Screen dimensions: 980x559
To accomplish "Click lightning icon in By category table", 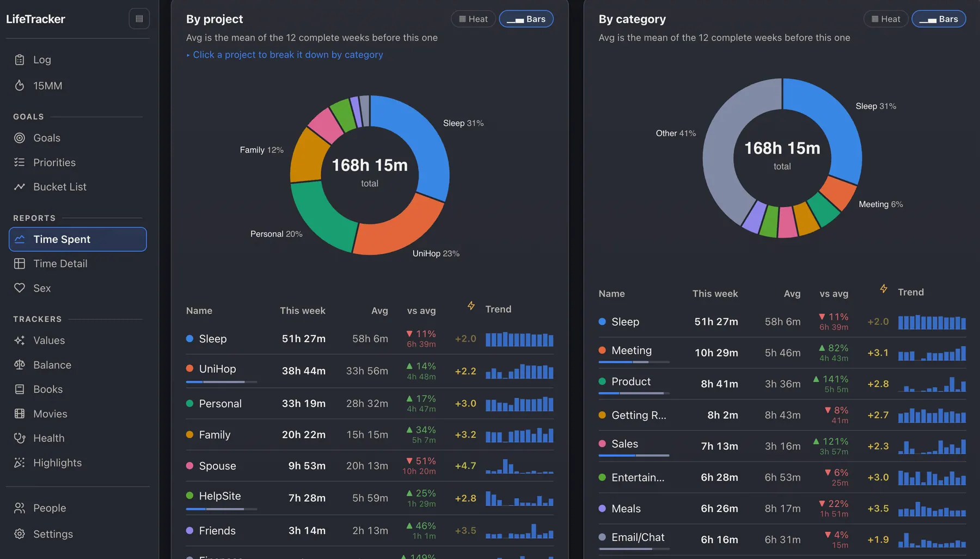I will point(884,289).
